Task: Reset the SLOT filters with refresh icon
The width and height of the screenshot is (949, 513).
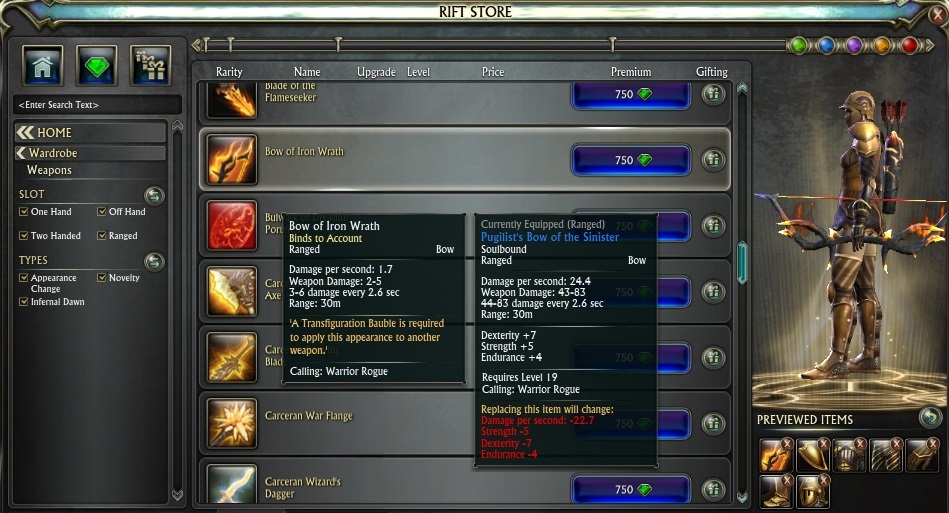Action: tap(154, 195)
